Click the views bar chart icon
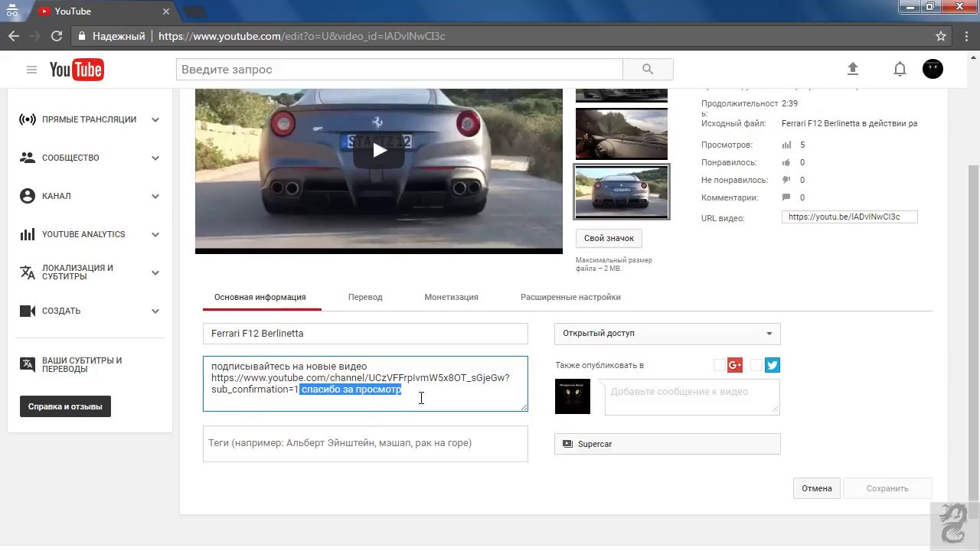This screenshot has width=980, height=551. pyautogui.click(x=786, y=145)
